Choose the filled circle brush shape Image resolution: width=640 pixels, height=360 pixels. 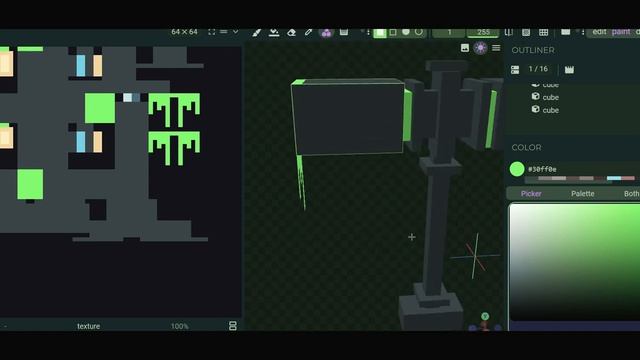(406, 32)
